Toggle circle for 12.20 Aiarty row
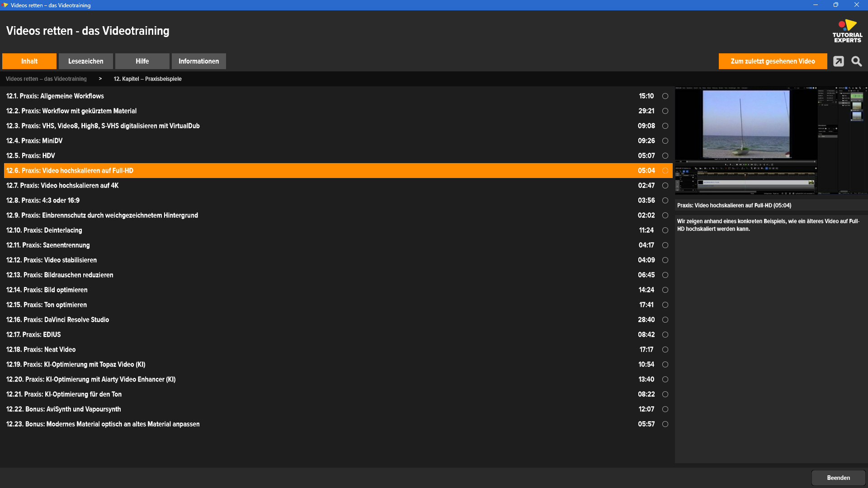This screenshot has width=868, height=488. [665, 379]
